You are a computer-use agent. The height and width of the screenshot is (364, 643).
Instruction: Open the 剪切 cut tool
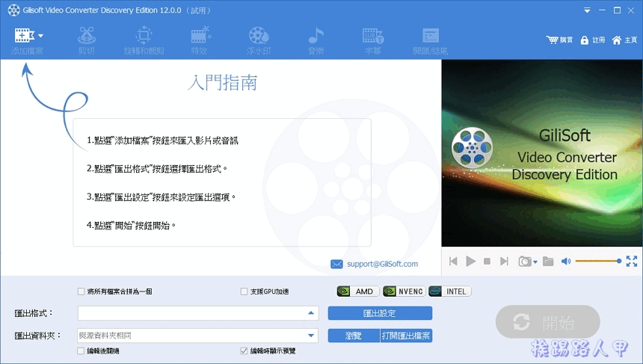click(x=87, y=41)
